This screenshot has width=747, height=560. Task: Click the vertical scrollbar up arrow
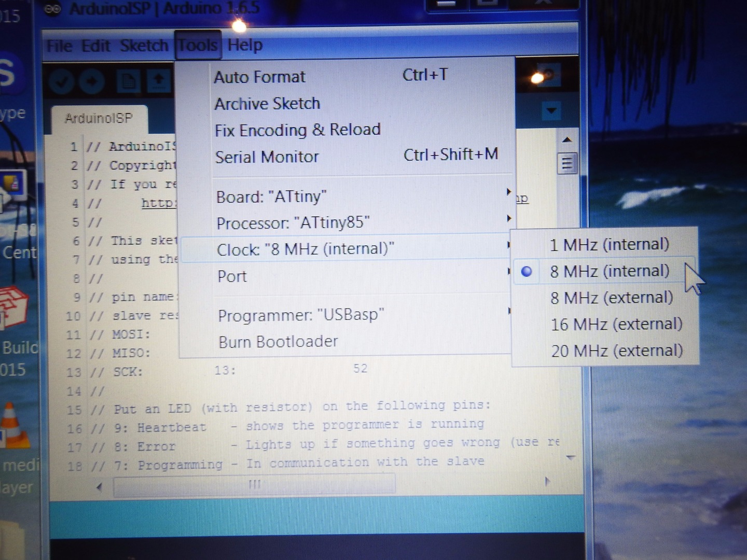tap(567, 139)
